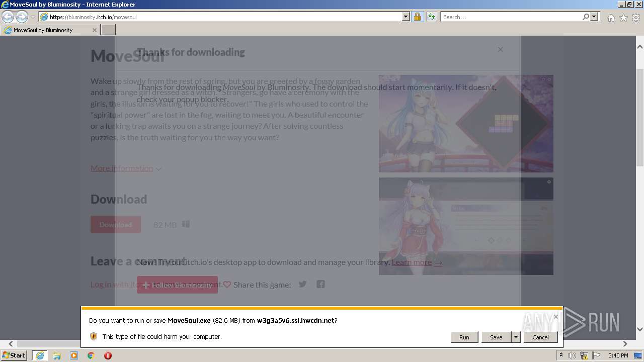Screen dimensions: 644x362
Task: Open the File Explorer taskbar icon
Action: coord(57,355)
